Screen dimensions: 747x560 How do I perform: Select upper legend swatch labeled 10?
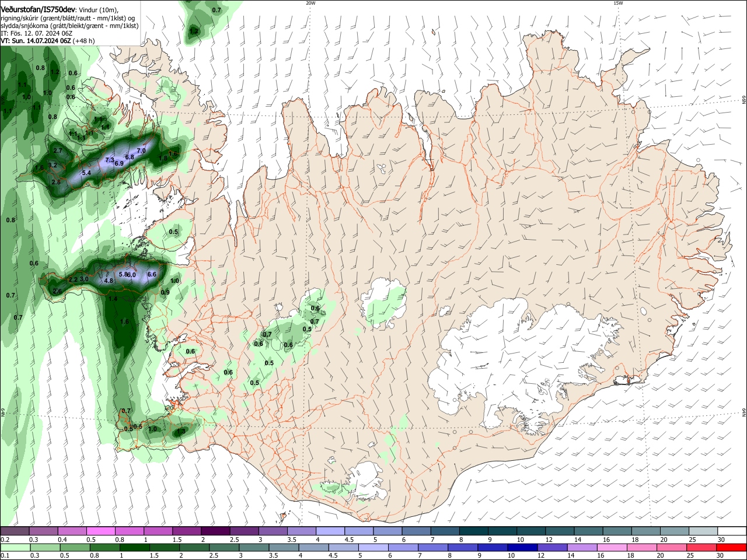[x=531, y=531]
